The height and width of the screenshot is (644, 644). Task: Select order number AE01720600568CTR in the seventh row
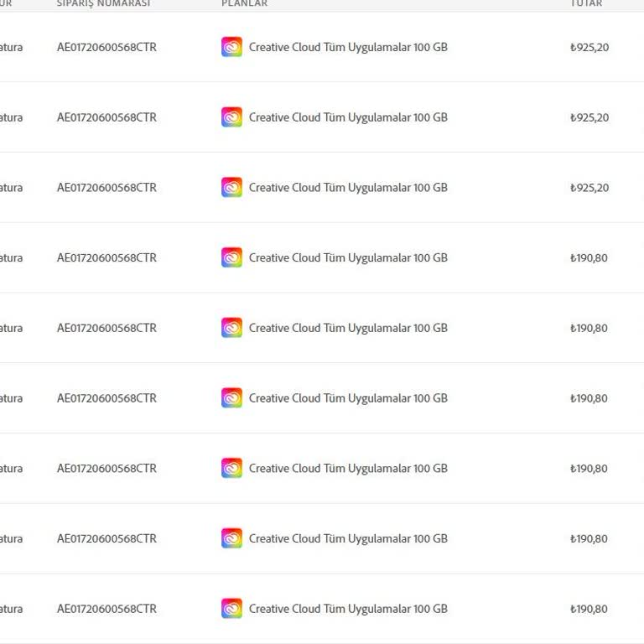click(106, 469)
